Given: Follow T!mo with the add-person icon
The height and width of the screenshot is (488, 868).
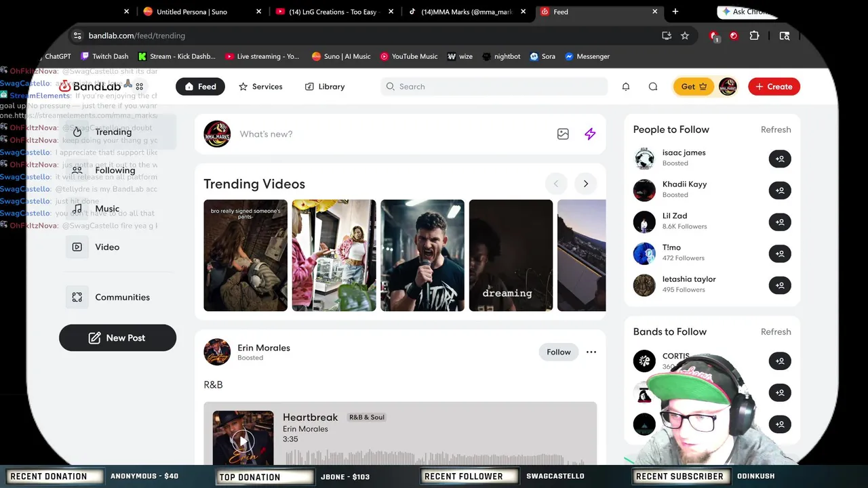Looking at the screenshot, I should click(780, 253).
